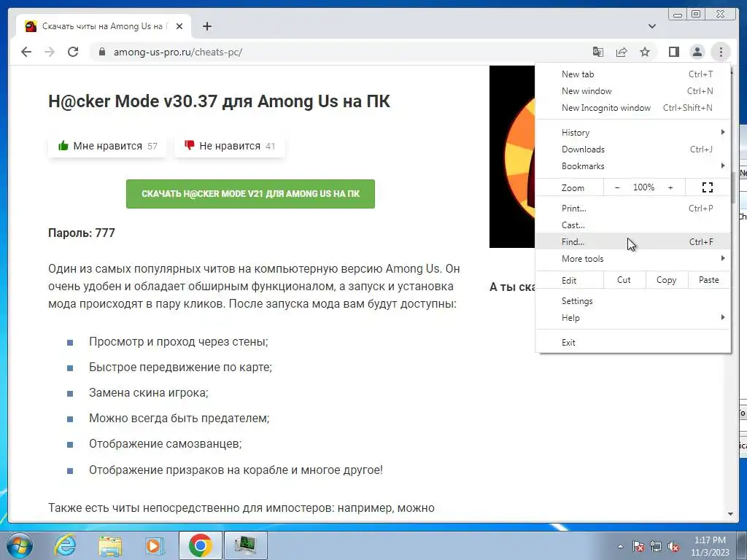Click the H@cker Mode v30.37 heading

(x=219, y=101)
